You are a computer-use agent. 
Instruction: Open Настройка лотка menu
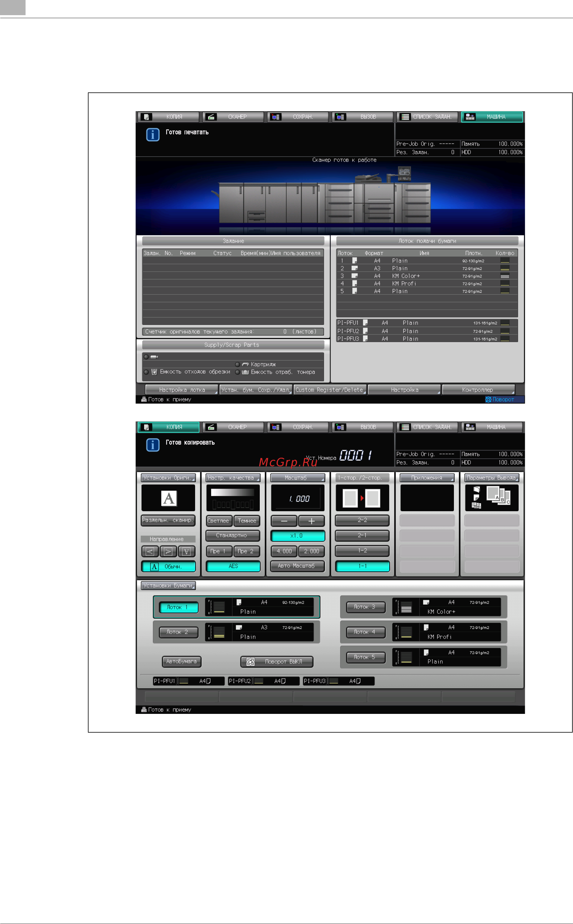(x=182, y=390)
